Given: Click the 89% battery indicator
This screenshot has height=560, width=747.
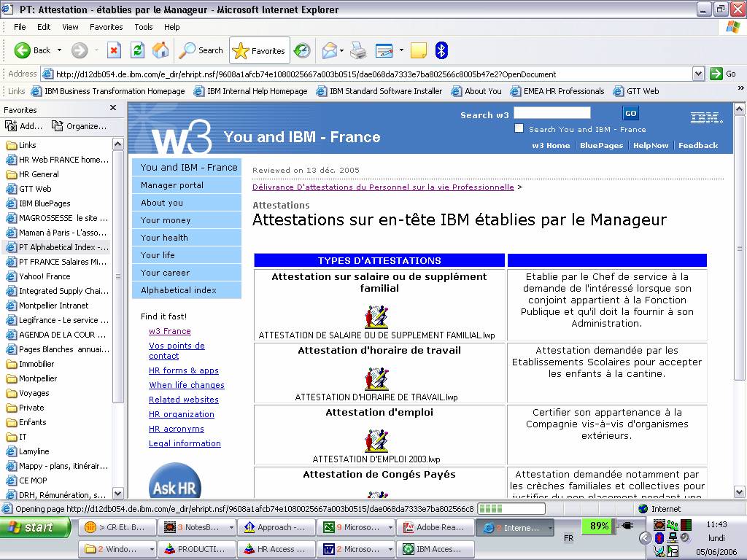Looking at the screenshot, I should pyautogui.click(x=599, y=526).
